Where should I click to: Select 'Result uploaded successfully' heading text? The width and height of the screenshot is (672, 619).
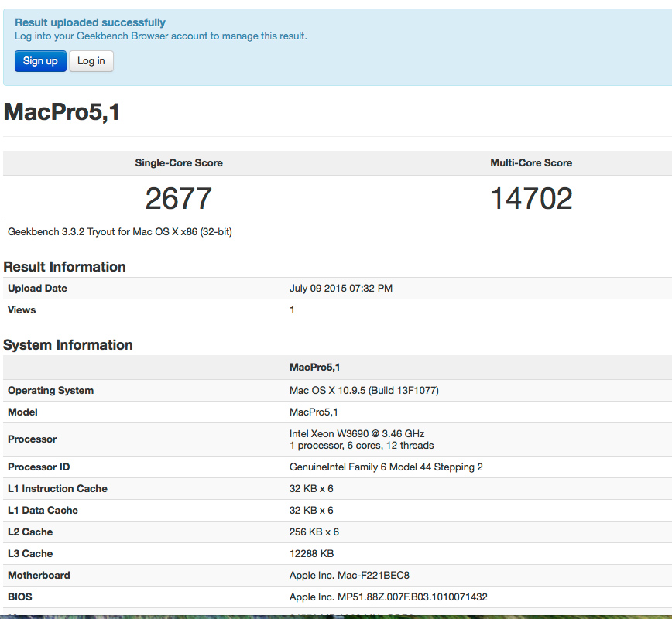[x=90, y=22]
